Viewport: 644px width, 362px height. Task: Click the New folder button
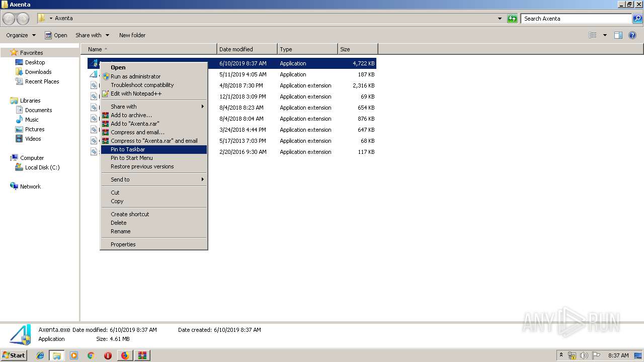[132, 35]
